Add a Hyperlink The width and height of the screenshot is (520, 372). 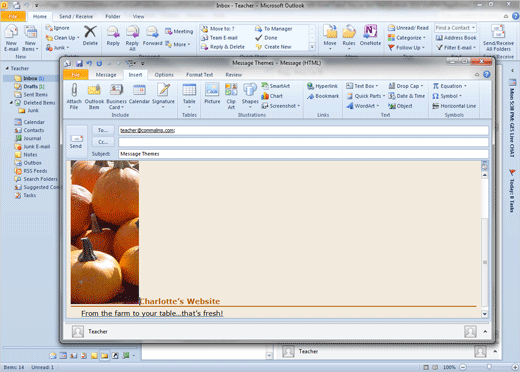322,86
